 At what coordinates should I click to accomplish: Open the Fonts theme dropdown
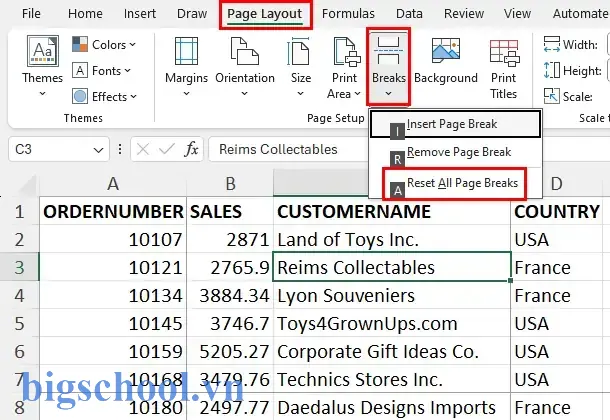[102, 71]
